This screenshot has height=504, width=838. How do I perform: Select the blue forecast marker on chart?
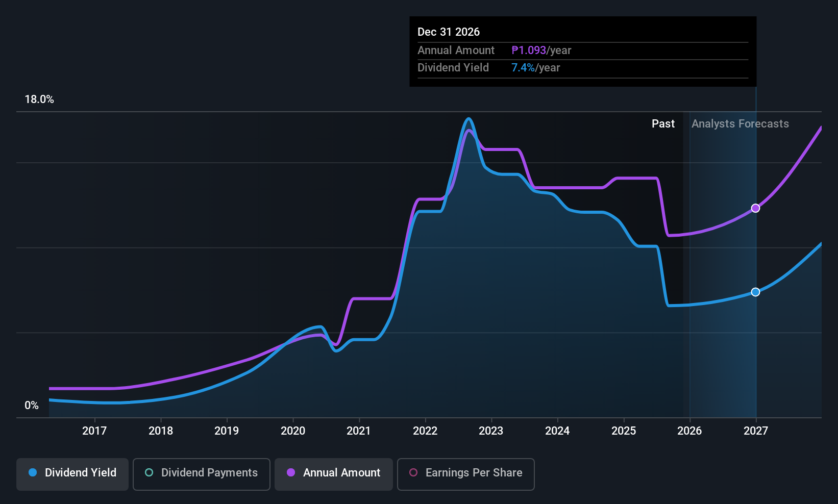pos(755,292)
